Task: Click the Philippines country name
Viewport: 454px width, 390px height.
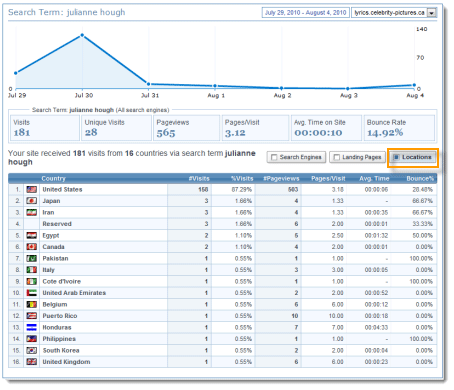Action: coord(59,339)
